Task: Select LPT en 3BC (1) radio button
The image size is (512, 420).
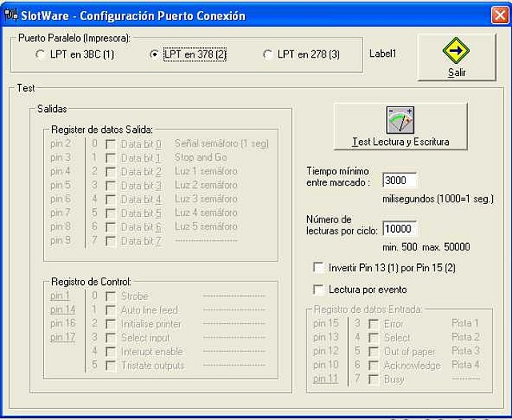Action: [41, 54]
